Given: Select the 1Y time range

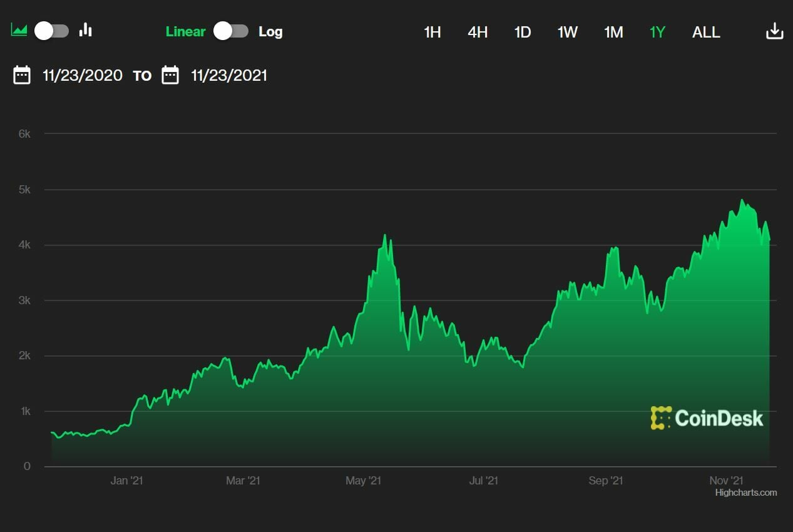Looking at the screenshot, I should click(x=657, y=32).
